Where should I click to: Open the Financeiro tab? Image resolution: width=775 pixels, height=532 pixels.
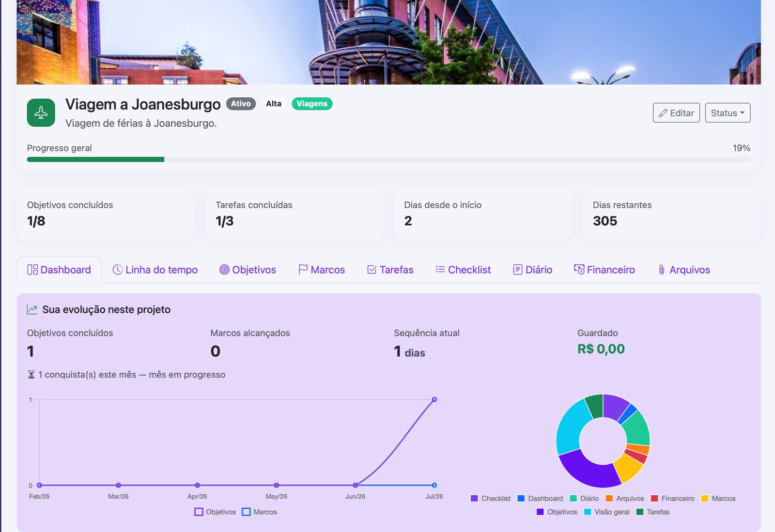(x=604, y=270)
